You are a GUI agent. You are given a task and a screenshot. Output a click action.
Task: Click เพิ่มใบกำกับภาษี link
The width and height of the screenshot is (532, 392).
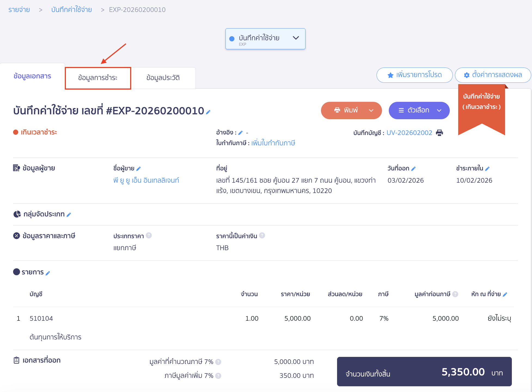273,143
